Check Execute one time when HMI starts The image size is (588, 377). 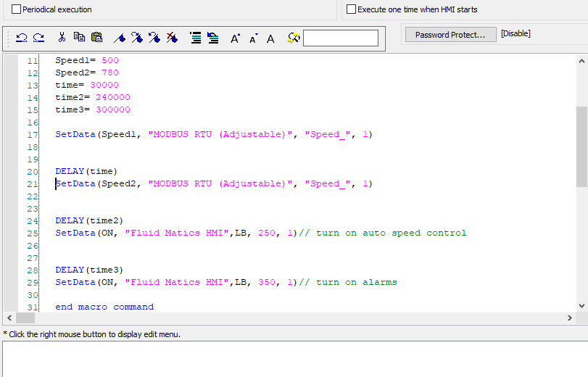(352, 9)
